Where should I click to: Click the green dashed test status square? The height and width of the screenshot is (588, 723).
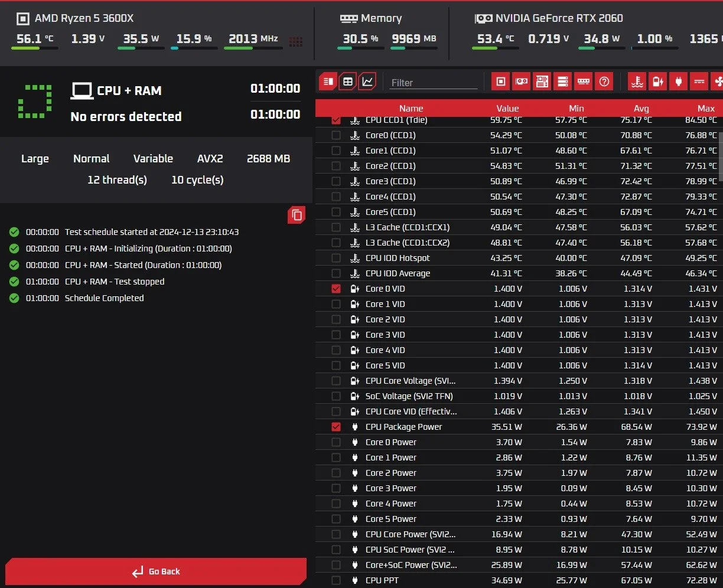coord(35,102)
